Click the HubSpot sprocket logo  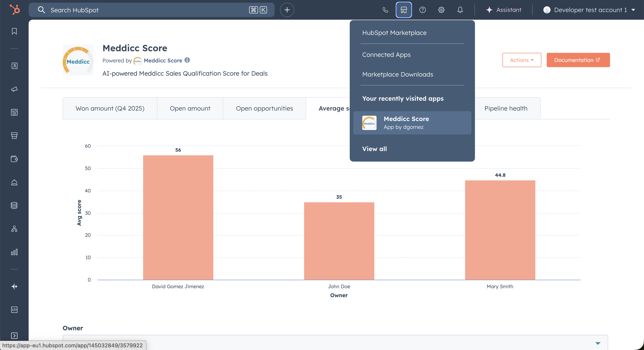point(15,10)
